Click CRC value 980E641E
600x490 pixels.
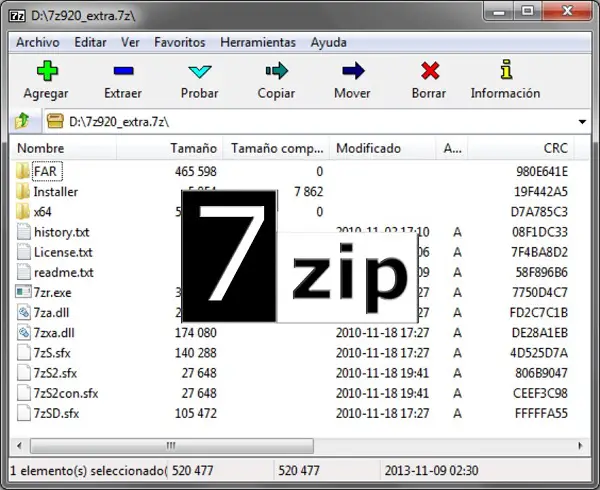542,171
